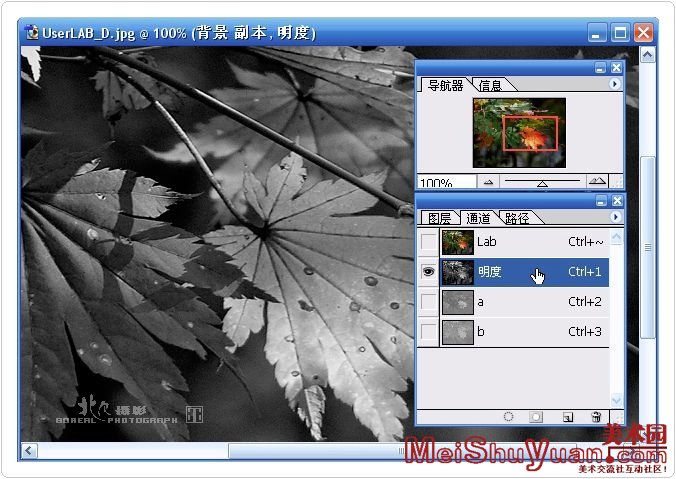Minimize the channels palette
676x479 pixels.
tap(601, 201)
